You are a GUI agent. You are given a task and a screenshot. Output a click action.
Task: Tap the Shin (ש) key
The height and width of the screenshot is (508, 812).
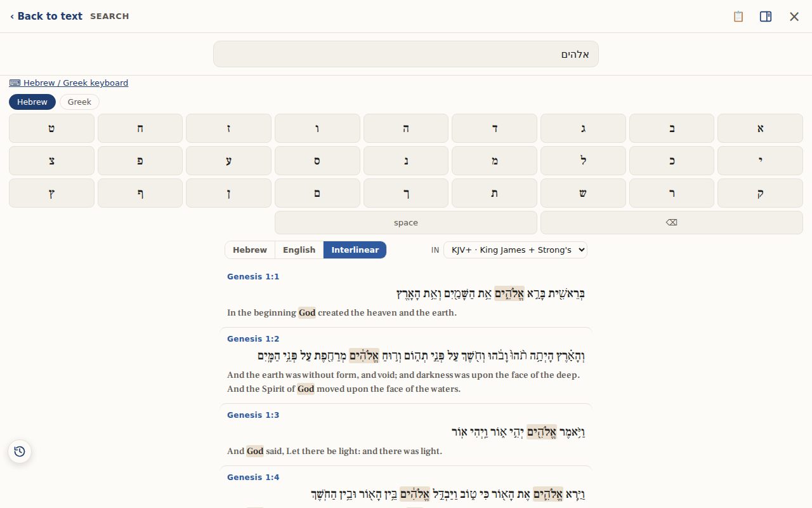coord(583,193)
